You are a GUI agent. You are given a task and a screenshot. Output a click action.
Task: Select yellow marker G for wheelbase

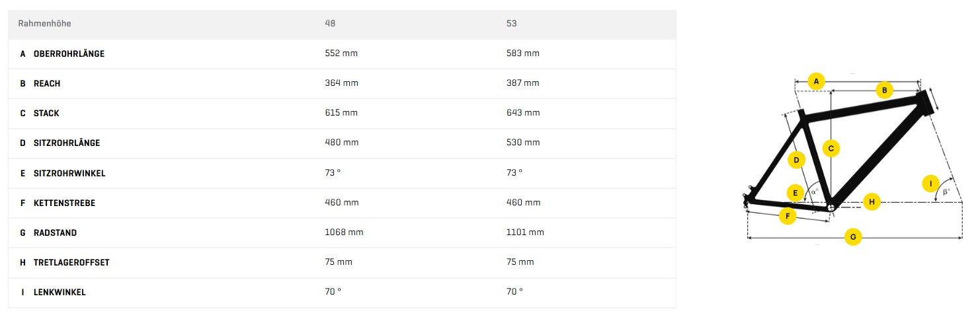pyautogui.click(x=853, y=237)
